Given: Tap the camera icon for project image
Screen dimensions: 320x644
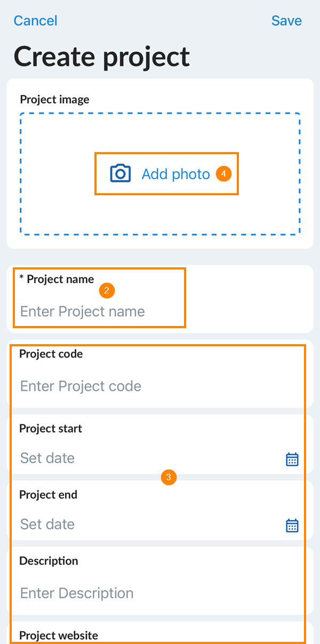Looking at the screenshot, I should pos(121,174).
